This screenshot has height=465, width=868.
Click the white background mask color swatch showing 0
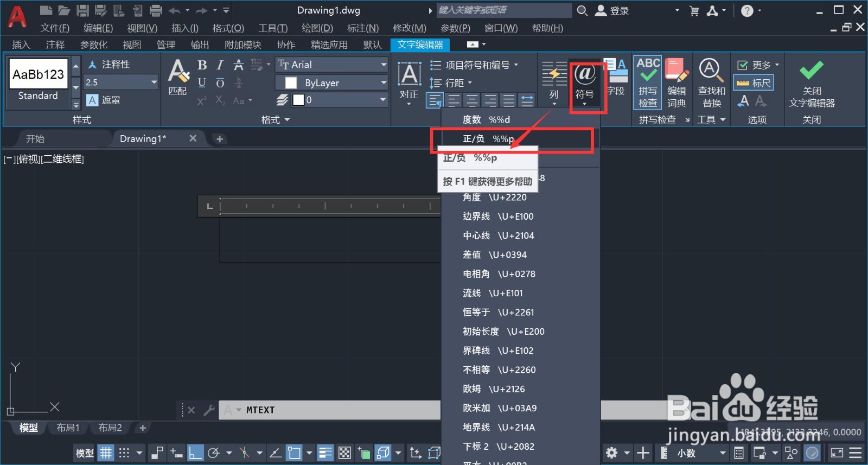298,100
